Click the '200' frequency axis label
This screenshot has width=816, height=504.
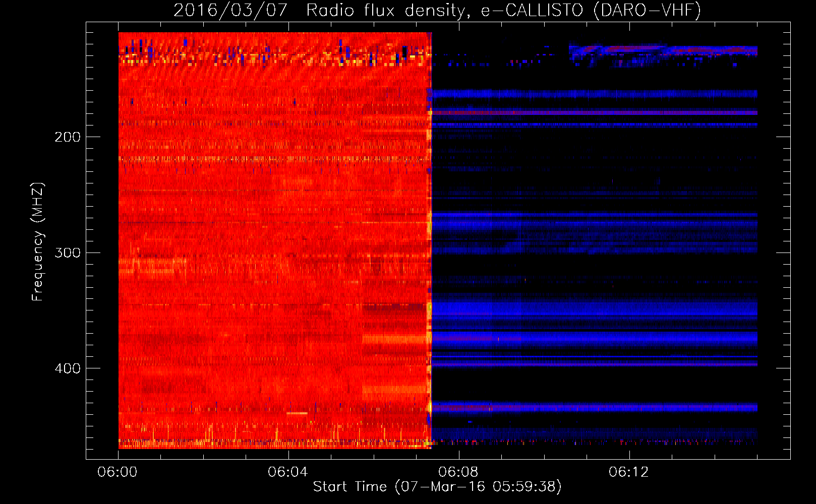click(68, 137)
